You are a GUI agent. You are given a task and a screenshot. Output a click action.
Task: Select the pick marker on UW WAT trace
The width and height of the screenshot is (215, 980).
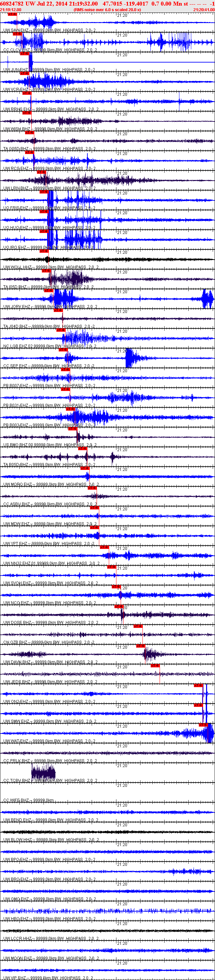click(x=203, y=725)
